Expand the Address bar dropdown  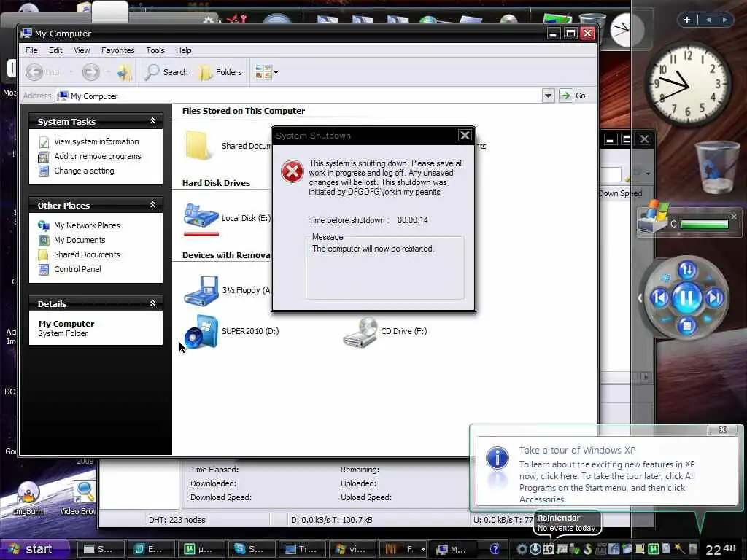pos(548,96)
